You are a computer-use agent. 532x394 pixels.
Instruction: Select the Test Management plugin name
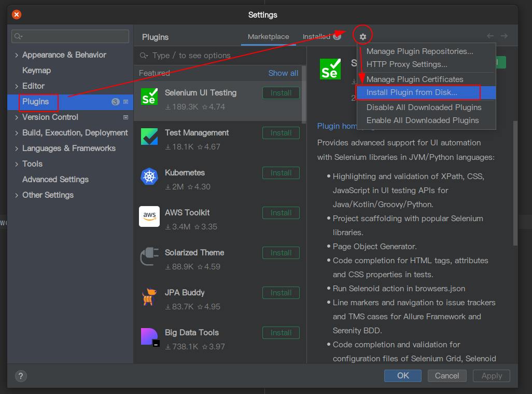197,132
